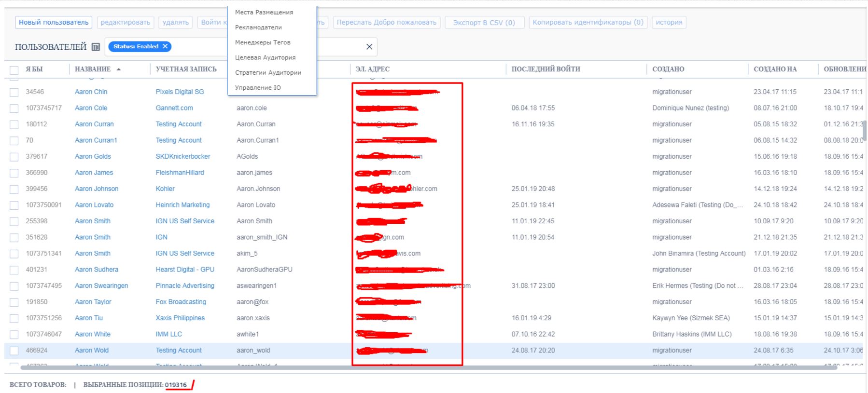Click Копировать идентификаторы button
This screenshot has height=393, width=868.
[588, 22]
